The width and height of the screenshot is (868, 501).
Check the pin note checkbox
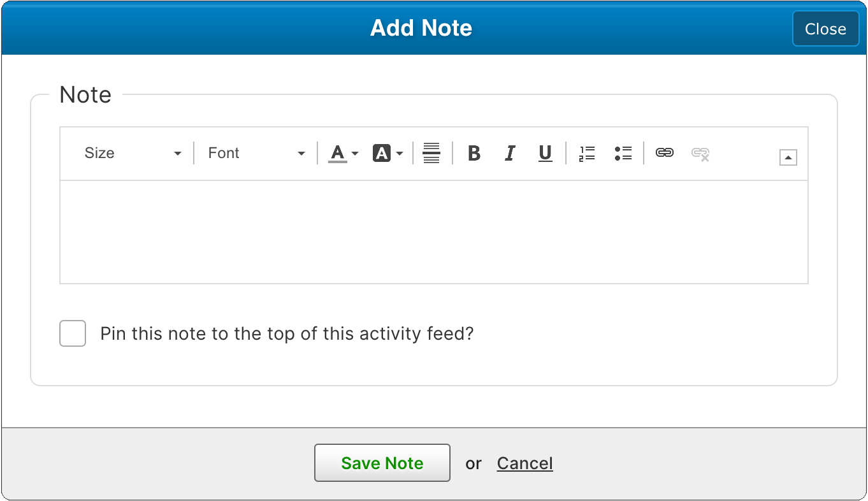pyautogui.click(x=73, y=333)
